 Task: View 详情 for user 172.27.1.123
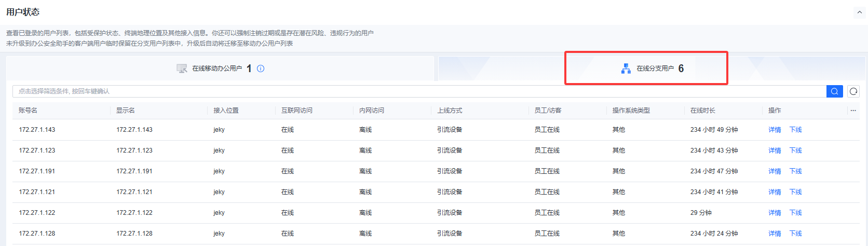pos(775,151)
